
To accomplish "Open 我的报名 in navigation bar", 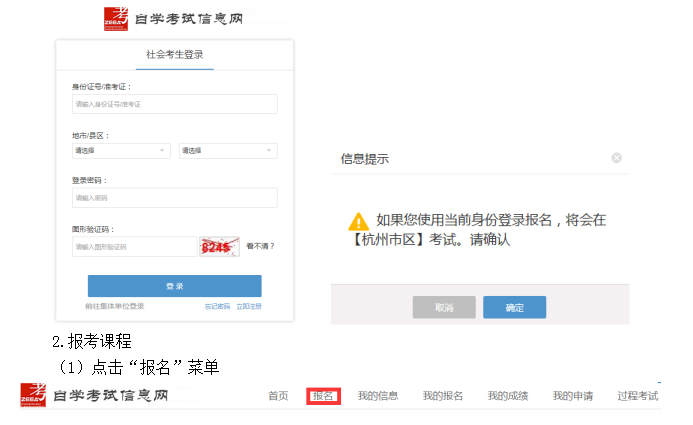I will (443, 396).
